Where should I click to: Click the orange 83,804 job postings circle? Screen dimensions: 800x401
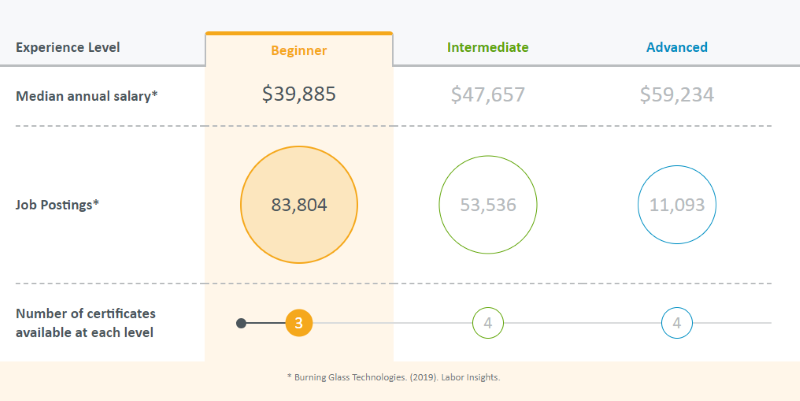(x=299, y=205)
